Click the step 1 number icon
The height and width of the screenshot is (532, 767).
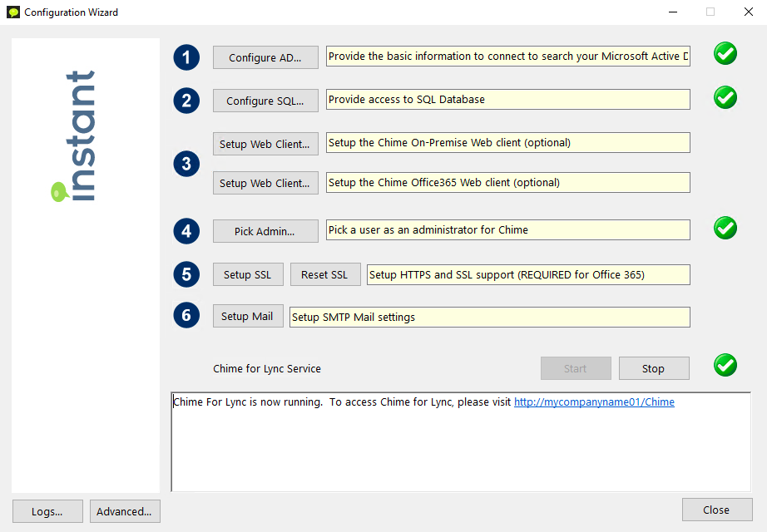186,57
